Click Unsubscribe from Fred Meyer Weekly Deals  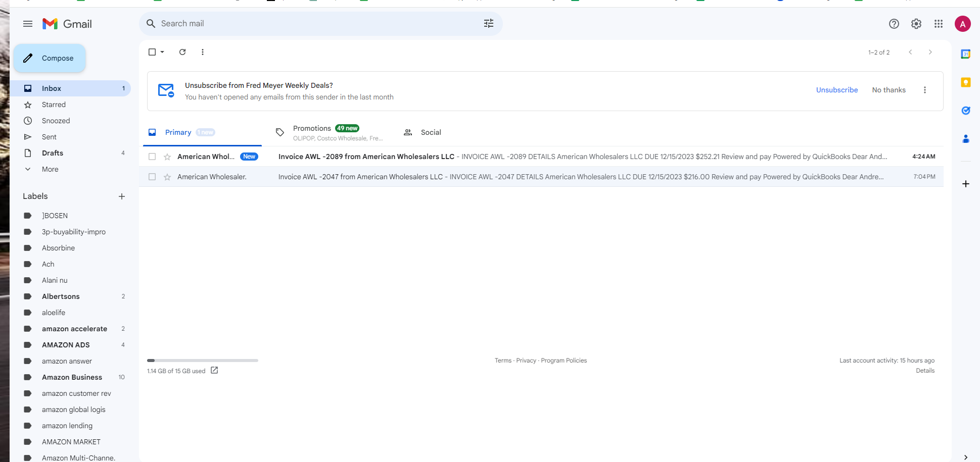coord(837,90)
